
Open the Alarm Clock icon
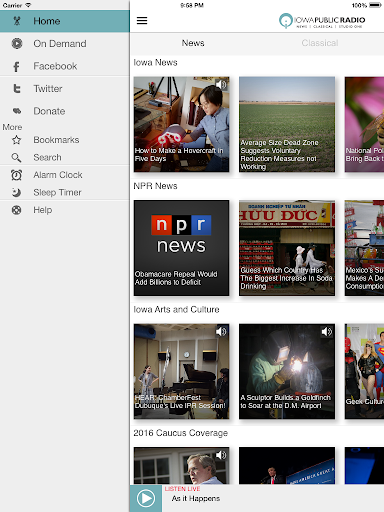16,175
